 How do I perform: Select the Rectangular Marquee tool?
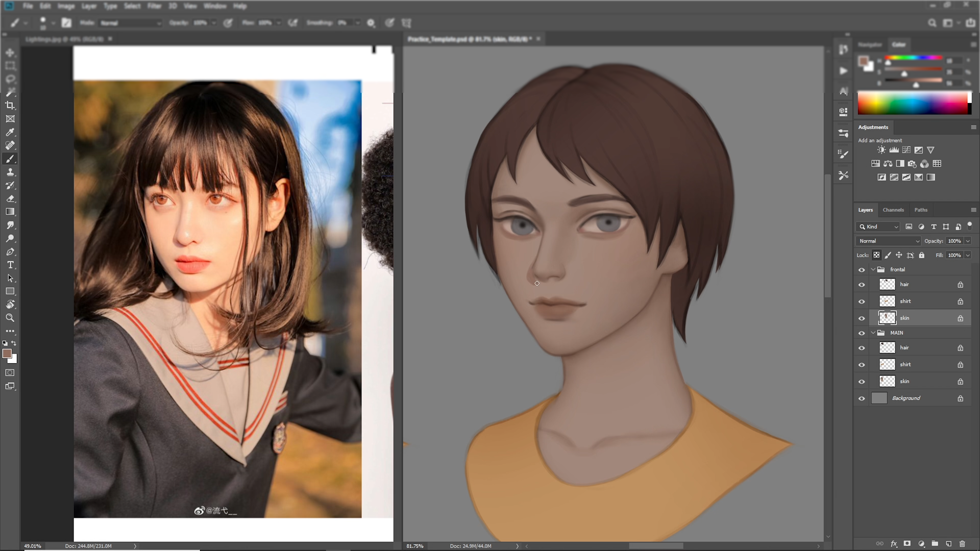(x=10, y=66)
